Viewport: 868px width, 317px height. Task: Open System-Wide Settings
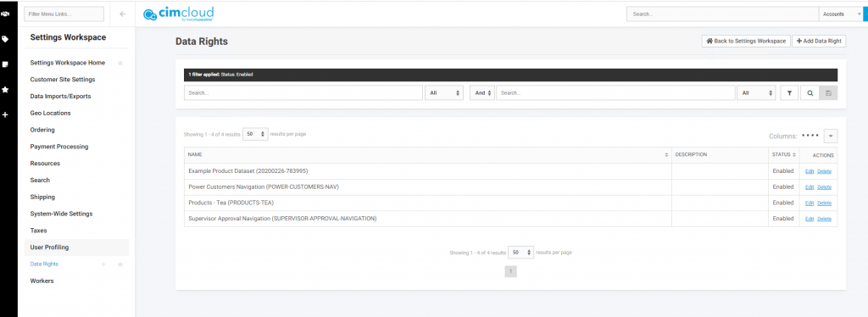coord(61,214)
